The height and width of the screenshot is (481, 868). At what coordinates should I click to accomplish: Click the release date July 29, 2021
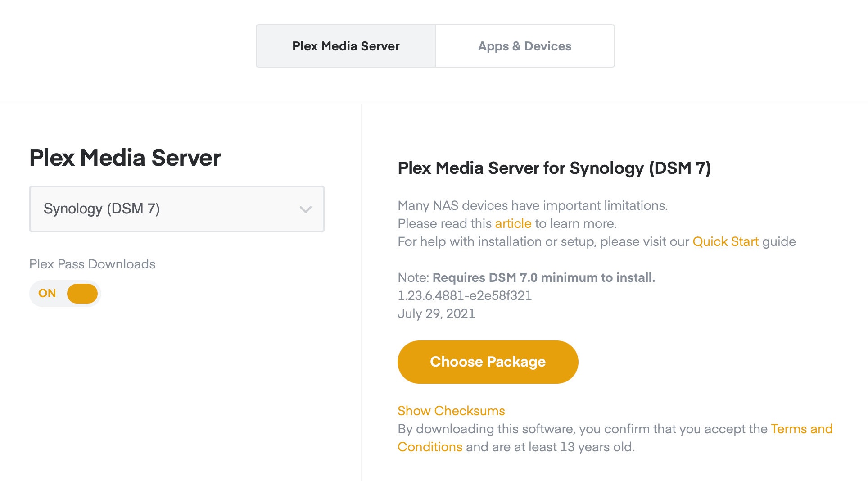[436, 313]
